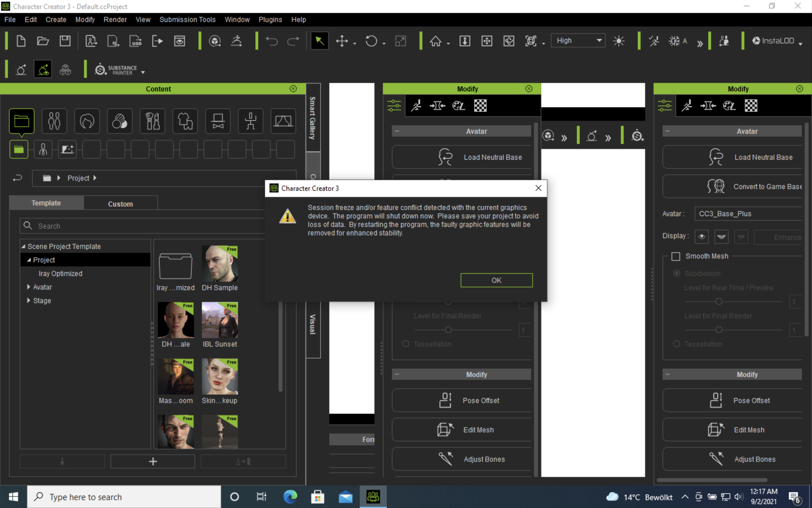Open the Substance Painter dropdown arrow
Image resolution: width=812 pixels, height=508 pixels.
coord(143,72)
